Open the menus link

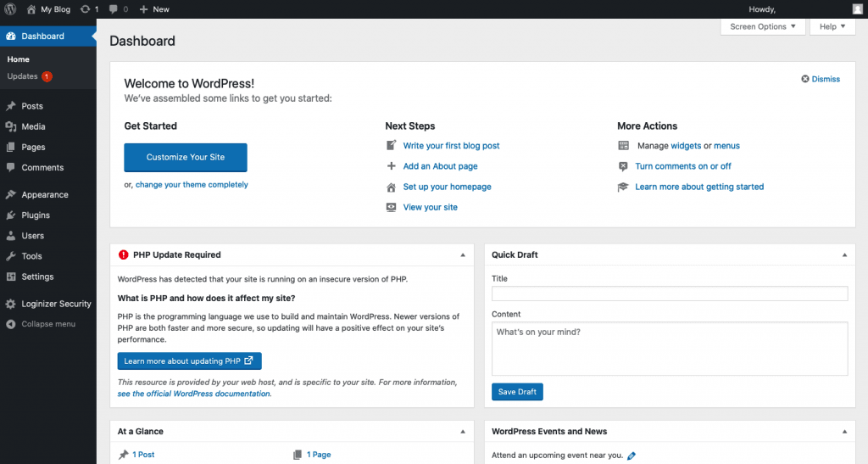pyautogui.click(x=726, y=146)
